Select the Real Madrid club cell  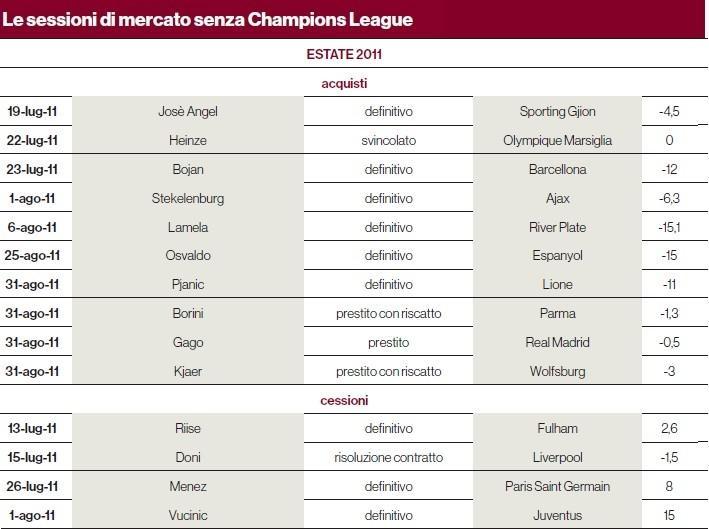tap(557, 342)
